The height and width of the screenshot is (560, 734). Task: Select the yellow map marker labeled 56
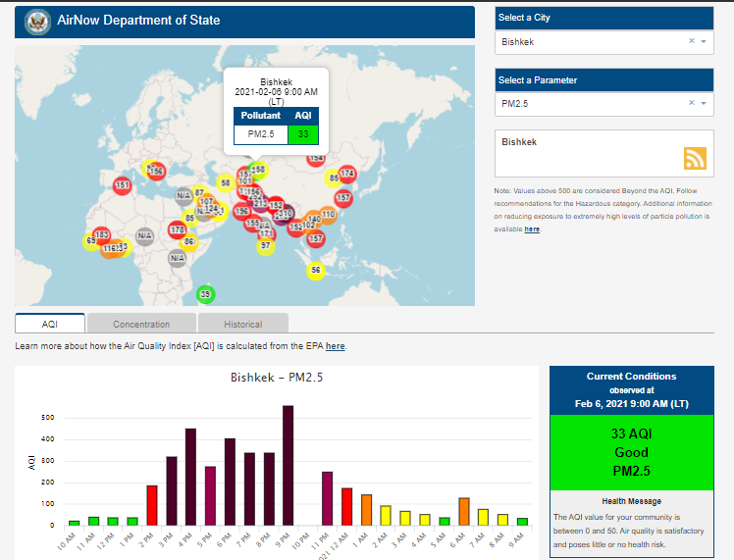click(315, 270)
